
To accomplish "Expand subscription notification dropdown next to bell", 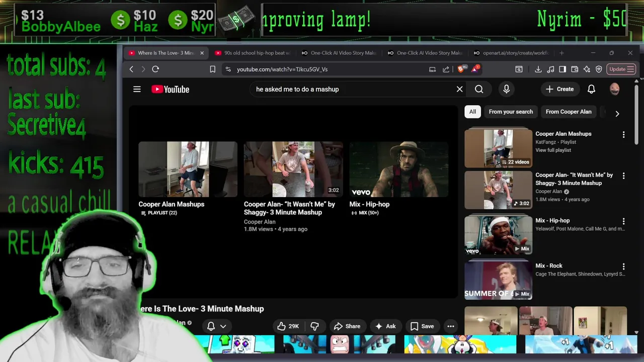I will pos(223,326).
